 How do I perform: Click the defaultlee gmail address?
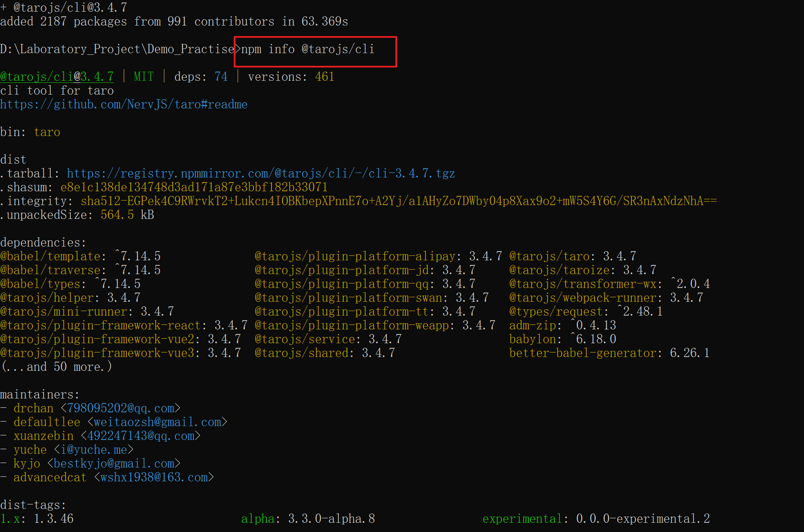(157, 422)
